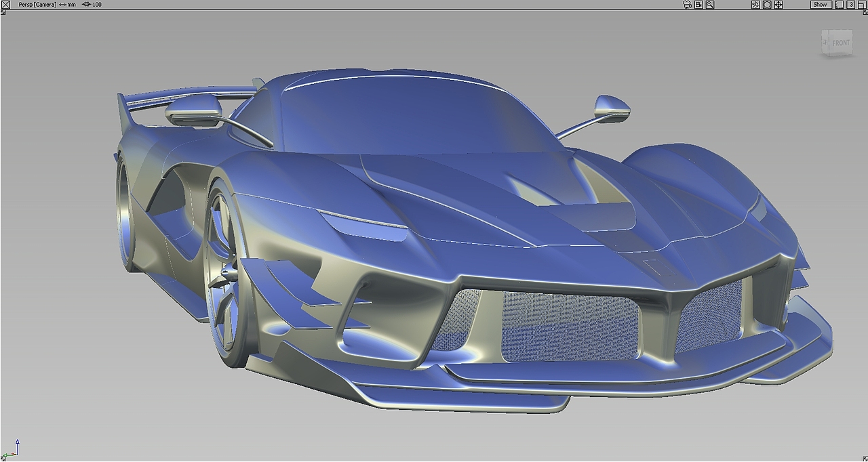
Task: Click the double-arrow linear units icon
Action: (x=61, y=4)
